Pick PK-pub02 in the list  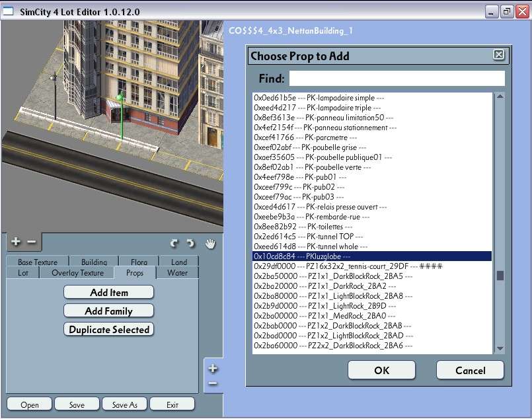372,187
